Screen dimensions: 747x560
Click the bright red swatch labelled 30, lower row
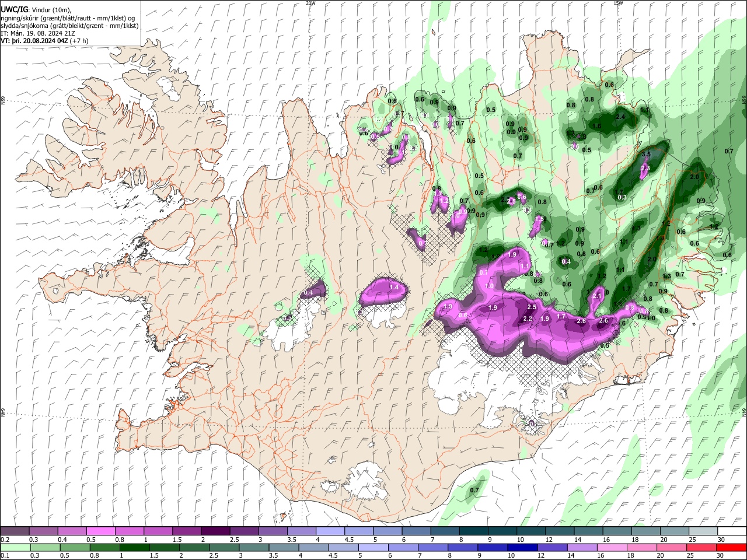(731, 547)
